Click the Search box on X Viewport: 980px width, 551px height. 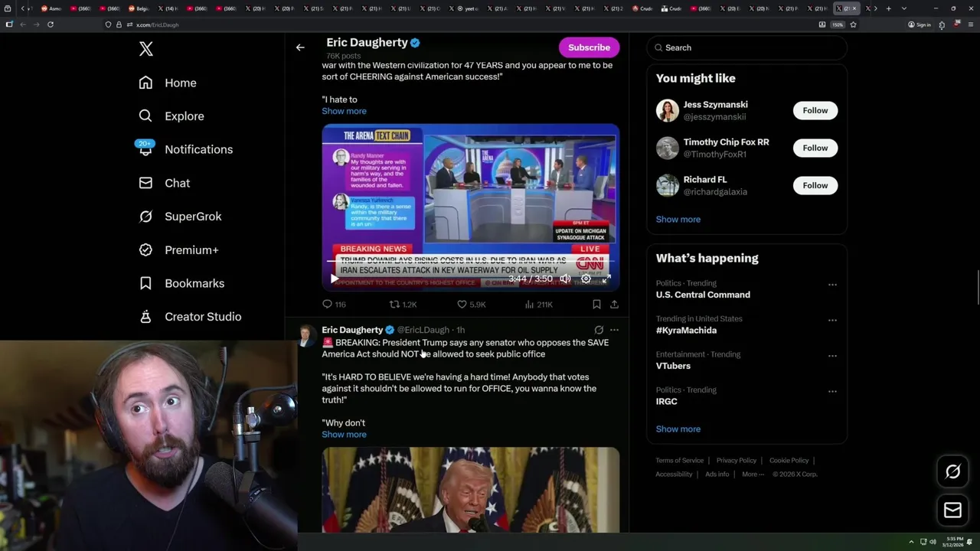747,47
